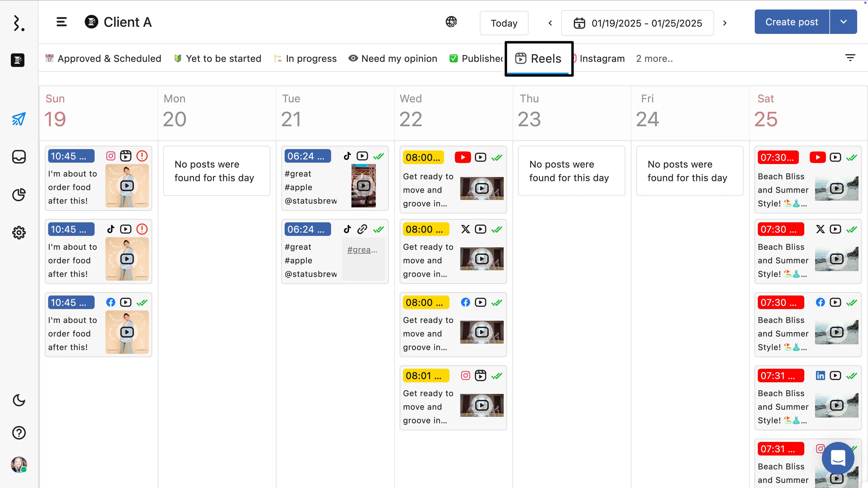
Task: Open the Planner paper plane icon
Action: (19, 119)
